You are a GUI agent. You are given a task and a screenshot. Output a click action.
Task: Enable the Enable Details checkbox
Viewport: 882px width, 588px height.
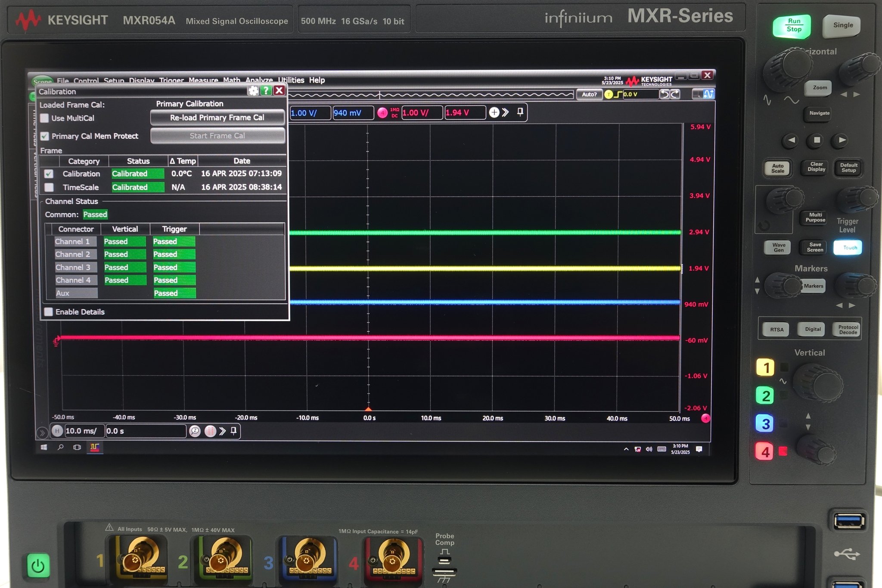[49, 312]
